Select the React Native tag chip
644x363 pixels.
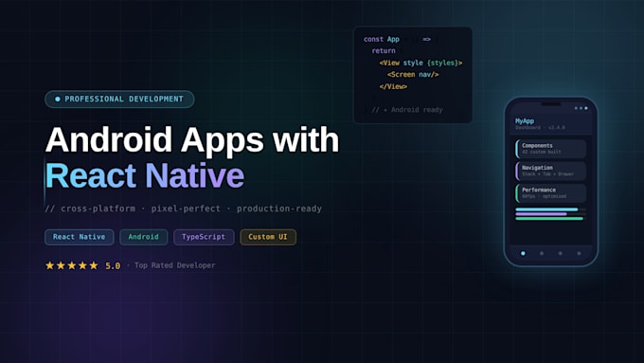80,237
